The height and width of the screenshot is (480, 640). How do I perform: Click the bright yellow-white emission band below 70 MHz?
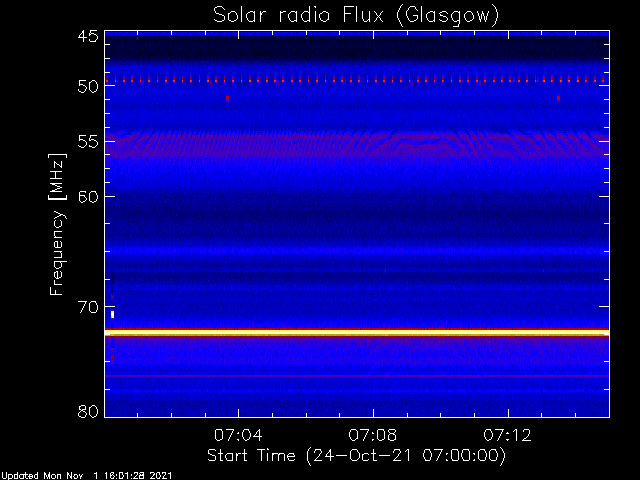click(x=357, y=333)
